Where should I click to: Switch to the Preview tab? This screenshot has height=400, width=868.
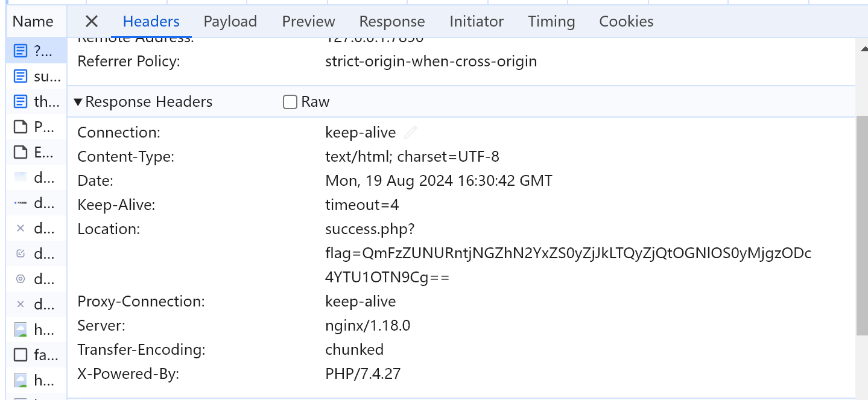tap(308, 22)
